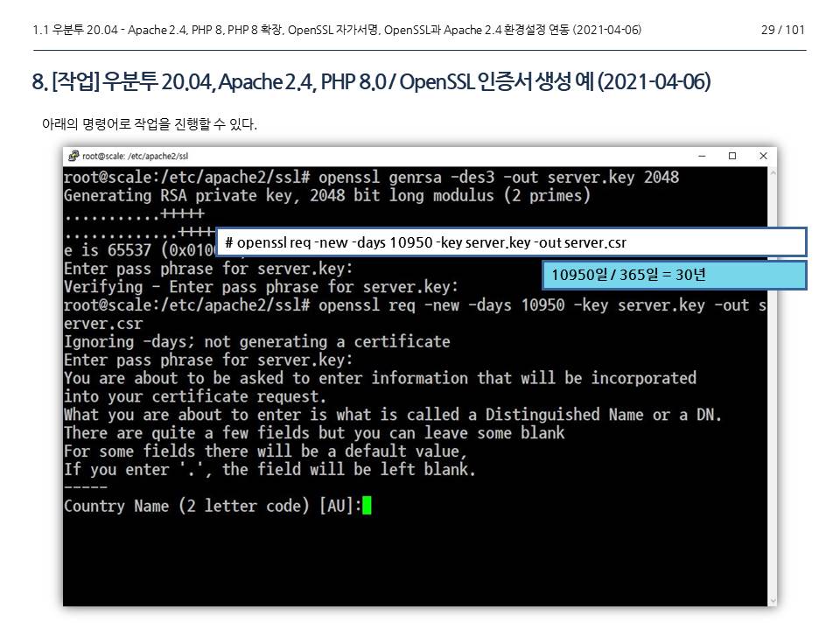This screenshot has height=630, width=840.
Task: Click the '10950일 / 365일 = 30년' blue callout
Action: tap(675, 275)
